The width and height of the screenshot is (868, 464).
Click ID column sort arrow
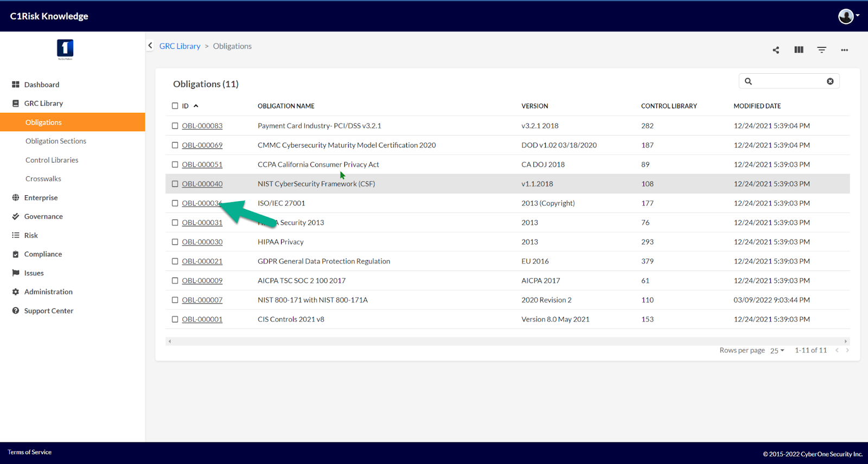196,106
